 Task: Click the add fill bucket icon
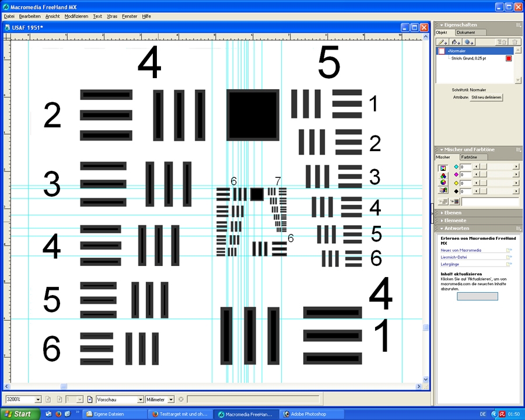point(456,42)
